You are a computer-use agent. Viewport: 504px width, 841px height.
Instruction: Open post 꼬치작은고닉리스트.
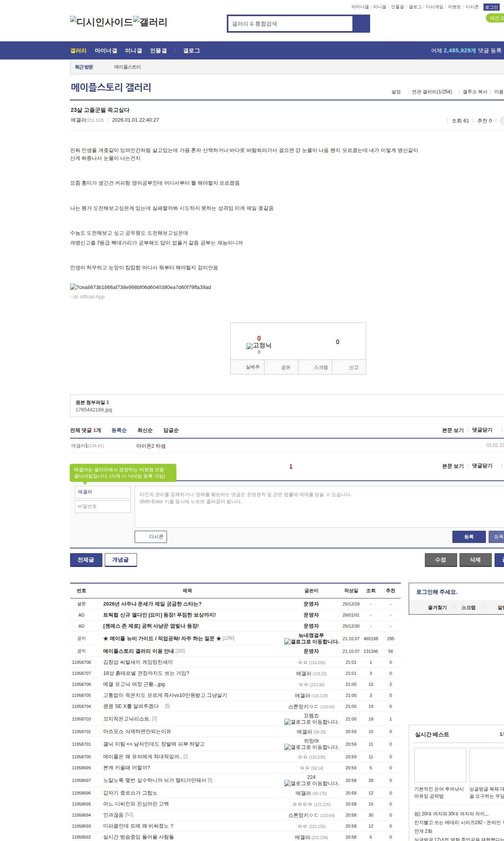click(x=127, y=719)
